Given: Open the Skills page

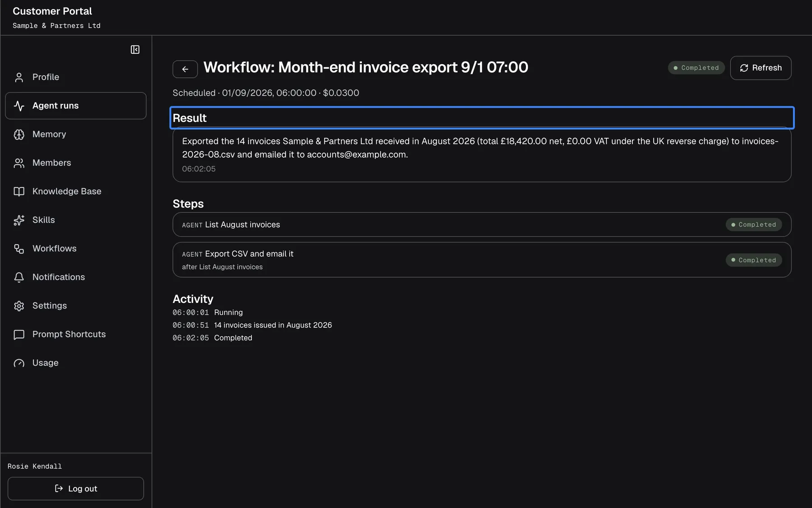Looking at the screenshot, I should (76, 220).
